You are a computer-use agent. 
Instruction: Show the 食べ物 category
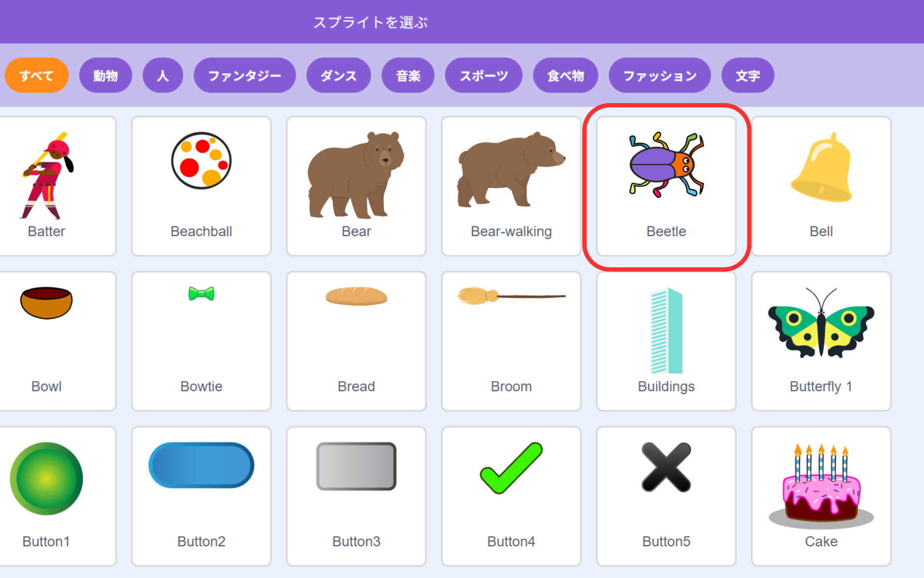click(x=565, y=76)
